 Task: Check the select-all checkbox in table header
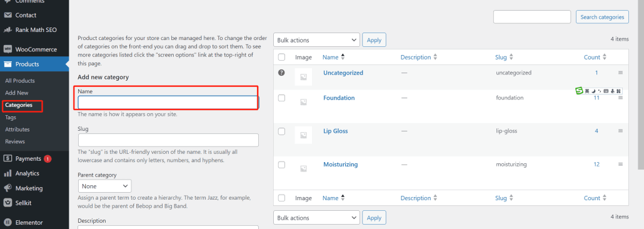[281, 57]
